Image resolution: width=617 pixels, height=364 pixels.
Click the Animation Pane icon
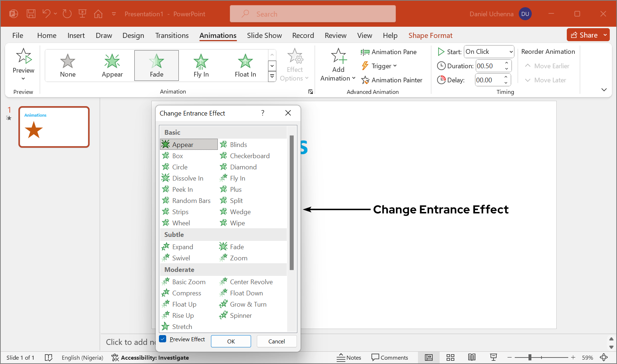[x=365, y=52]
